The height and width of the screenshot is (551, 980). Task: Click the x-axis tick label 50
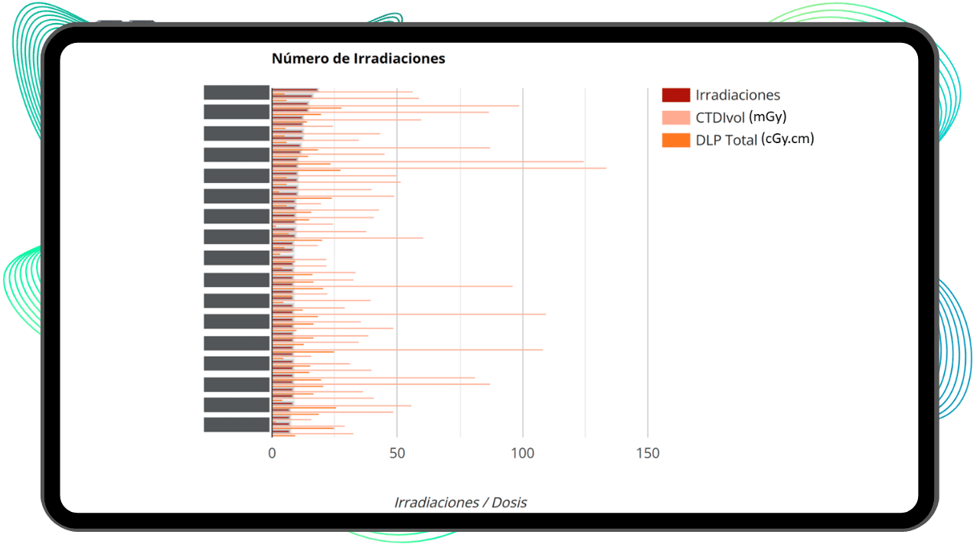pyautogui.click(x=397, y=453)
